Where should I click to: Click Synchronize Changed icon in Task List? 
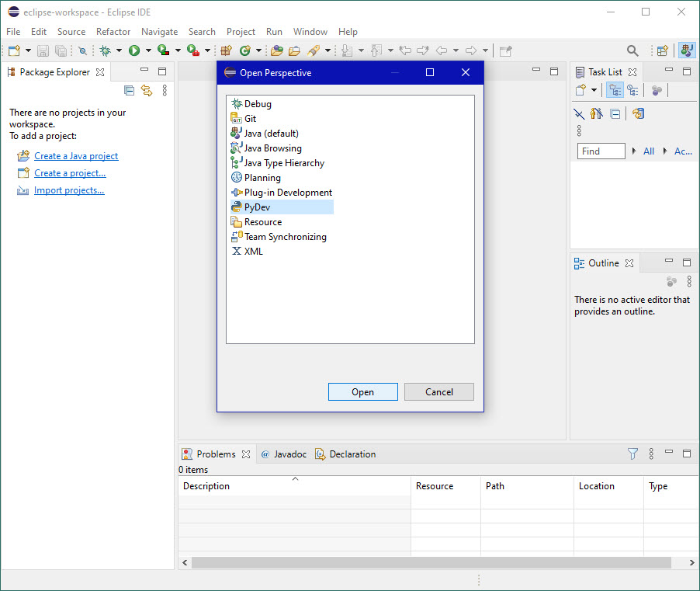[x=638, y=113]
